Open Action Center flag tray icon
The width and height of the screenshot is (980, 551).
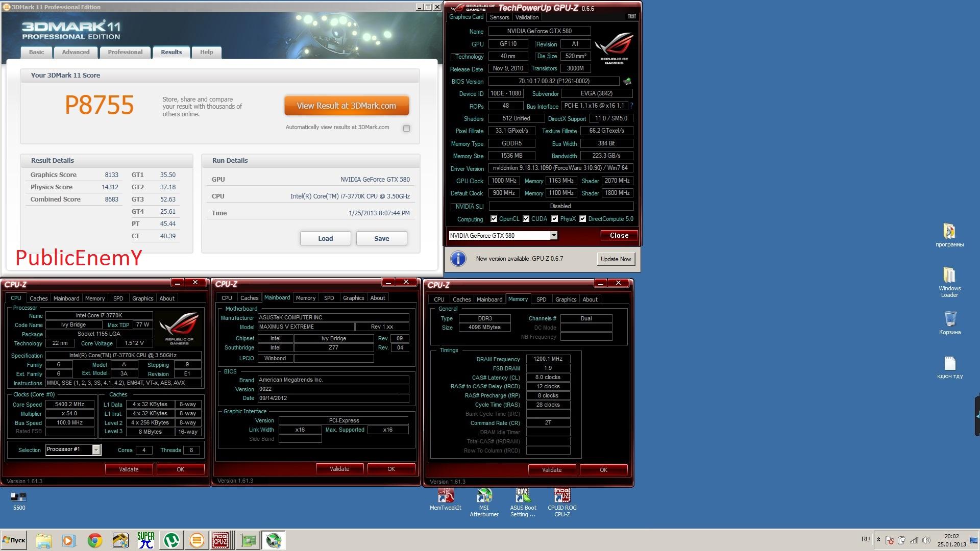click(889, 540)
